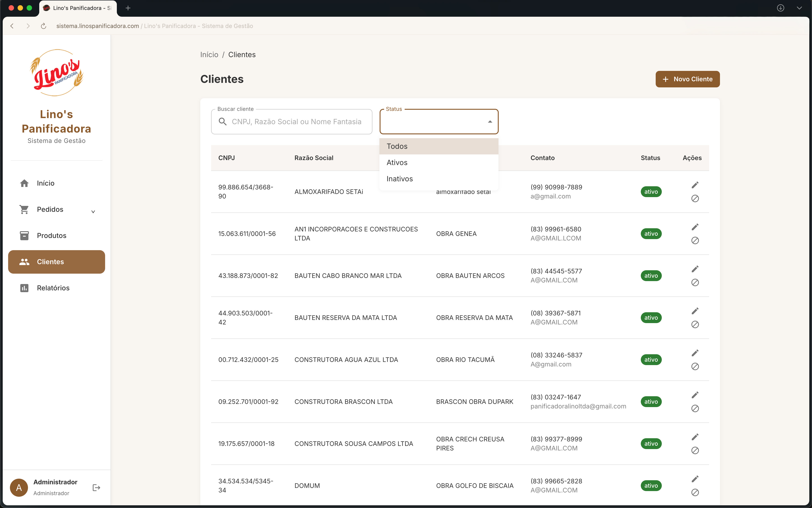This screenshot has width=812, height=508.
Task: Click the logout icon beside Administrador
Action: pos(96,487)
